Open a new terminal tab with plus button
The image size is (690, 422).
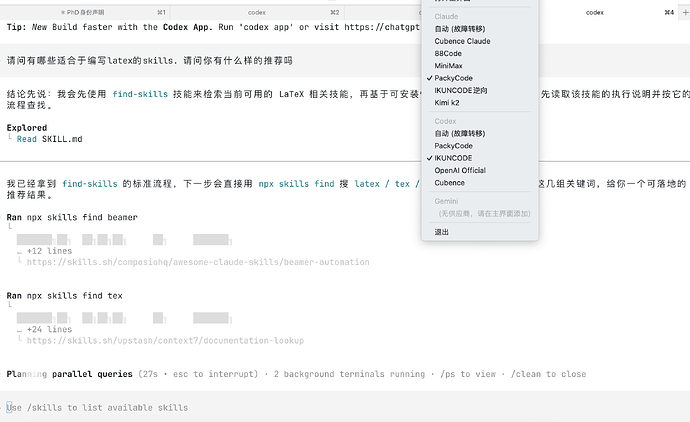tap(685, 12)
